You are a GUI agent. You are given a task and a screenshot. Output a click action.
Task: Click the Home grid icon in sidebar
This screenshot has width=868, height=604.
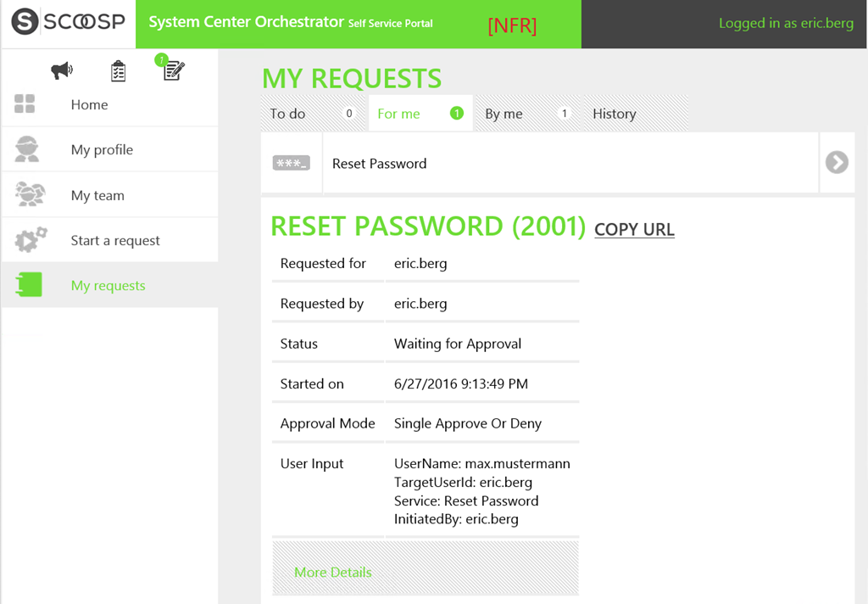pos(25,104)
